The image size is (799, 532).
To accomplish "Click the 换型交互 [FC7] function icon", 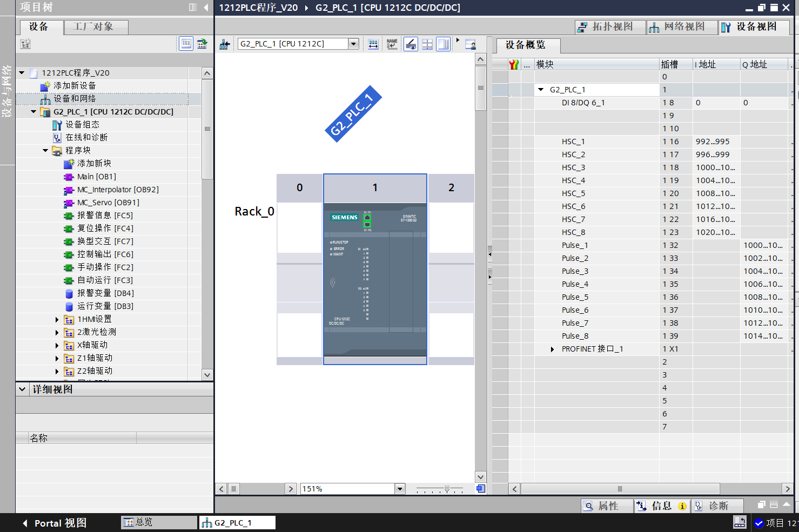I will click(x=69, y=241).
